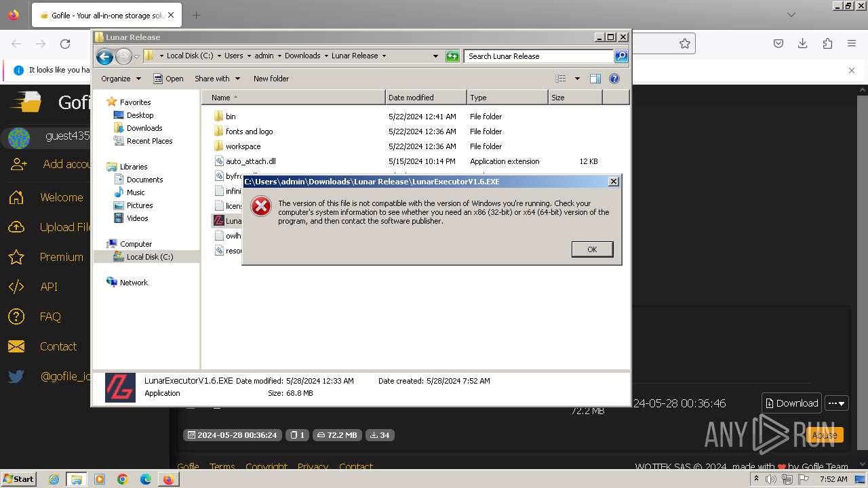
Task: Select Computer in the navigation pane
Action: coord(136,244)
